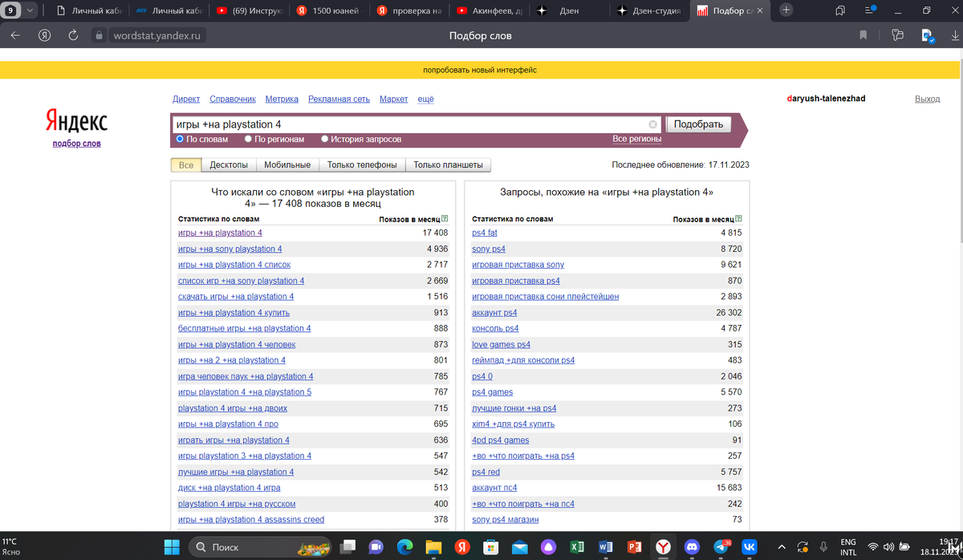Switch to the Только телефоны tab
Screen dimensions: 963x560
tap(362, 165)
